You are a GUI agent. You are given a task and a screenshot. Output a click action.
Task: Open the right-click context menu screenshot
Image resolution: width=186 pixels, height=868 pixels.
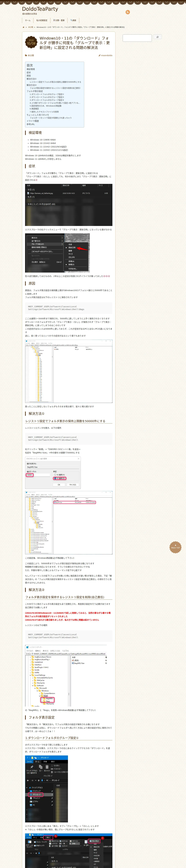[57, 253]
